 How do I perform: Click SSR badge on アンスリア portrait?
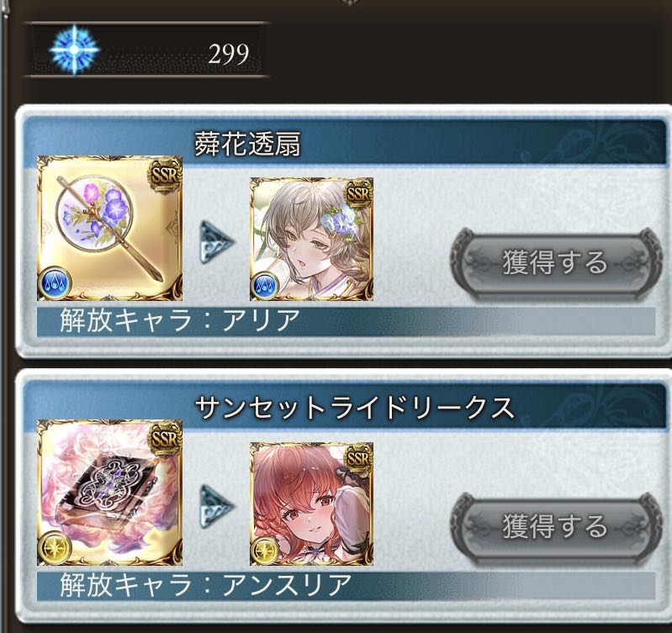click(358, 458)
